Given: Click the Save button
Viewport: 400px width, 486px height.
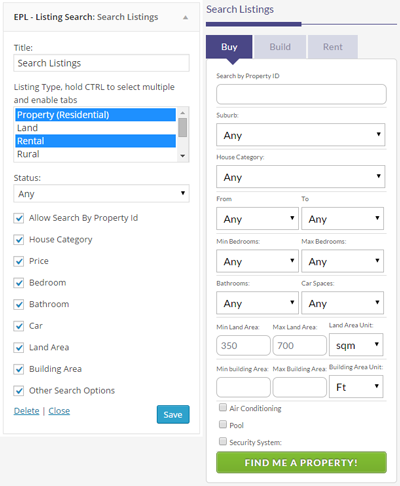Looking at the screenshot, I should coord(173,414).
